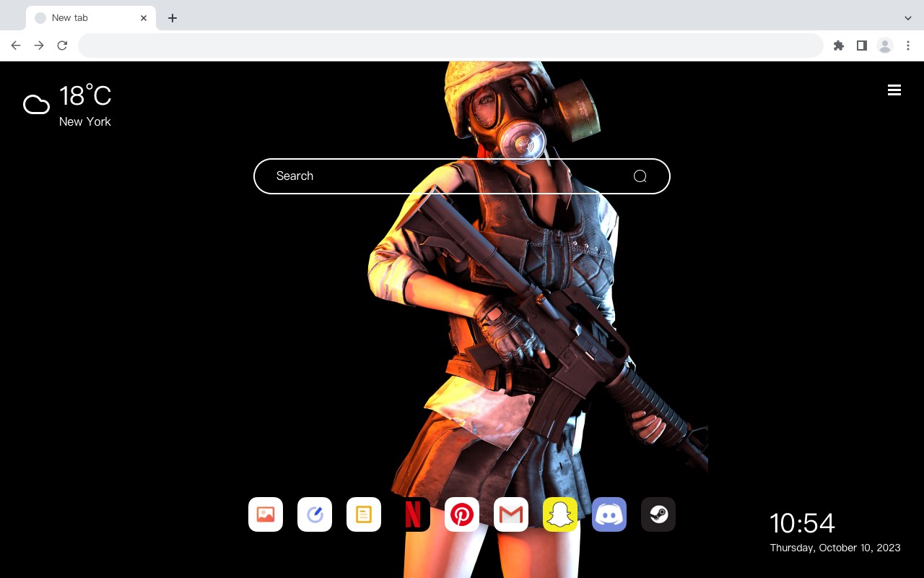Launch the Netflix shortcut
Viewport: 924px width, 578px height.
point(413,514)
